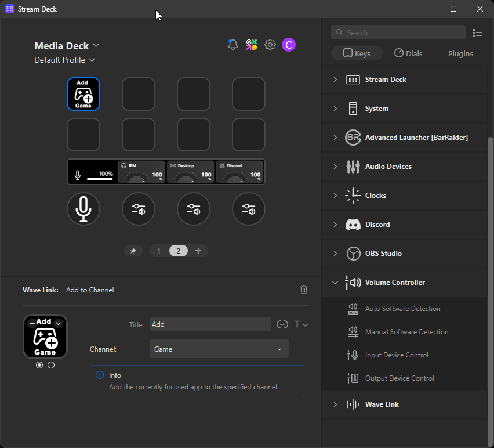The image size is (494, 448).
Task: Expand the Wave Link category
Action: click(x=335, y=404)
